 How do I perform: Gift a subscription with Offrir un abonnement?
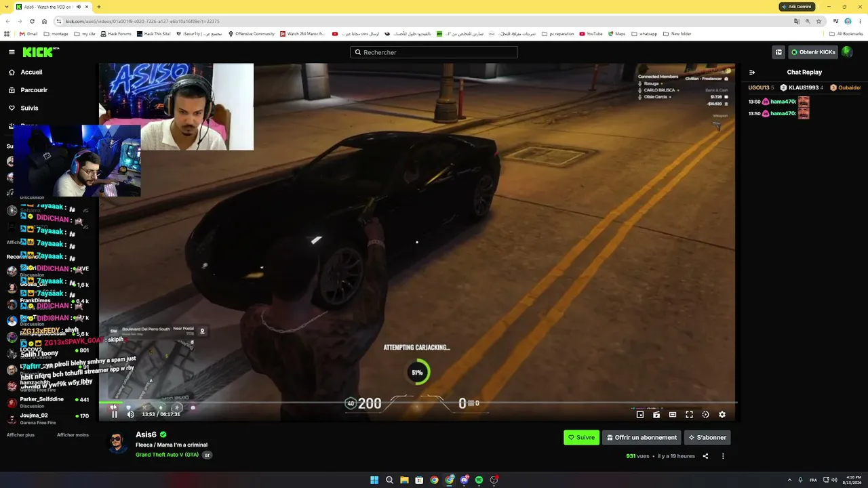click(x=642, y=437)
